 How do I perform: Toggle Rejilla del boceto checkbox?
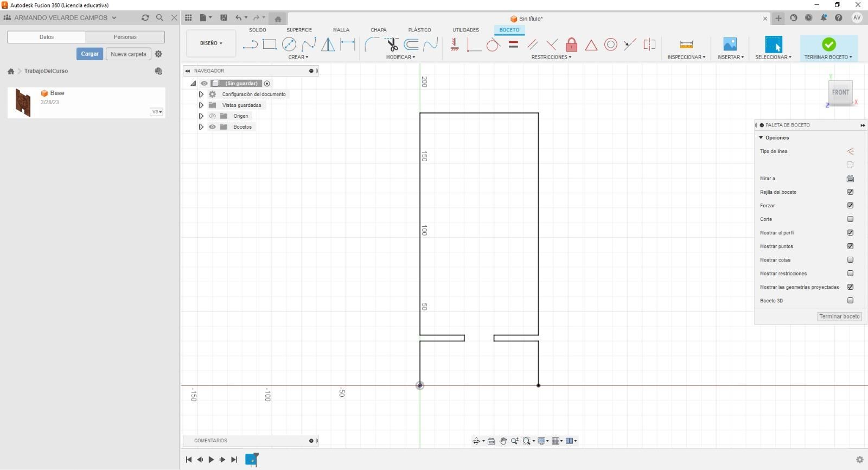[850, 192]
